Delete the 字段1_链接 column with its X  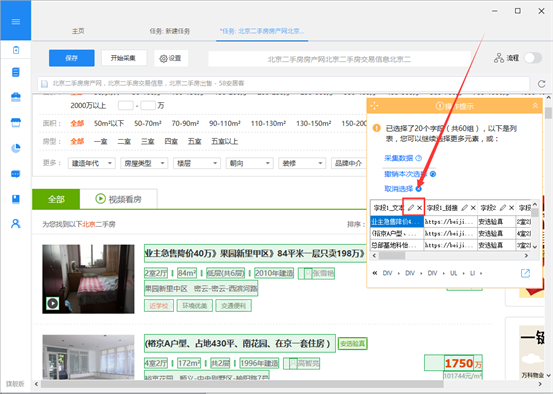(x=473, y=208)
